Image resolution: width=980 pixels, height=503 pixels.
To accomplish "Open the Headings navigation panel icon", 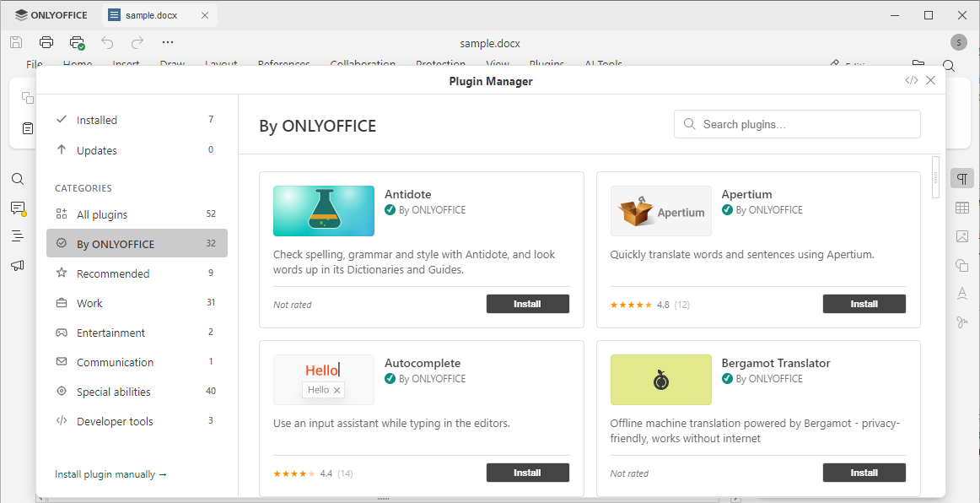I will point(18,235).
